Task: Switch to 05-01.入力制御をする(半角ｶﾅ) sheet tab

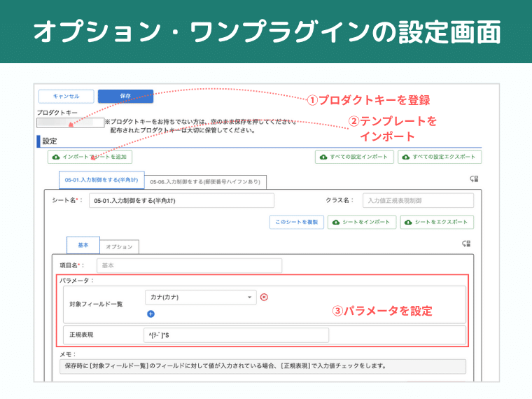Action: click(101, 181)
